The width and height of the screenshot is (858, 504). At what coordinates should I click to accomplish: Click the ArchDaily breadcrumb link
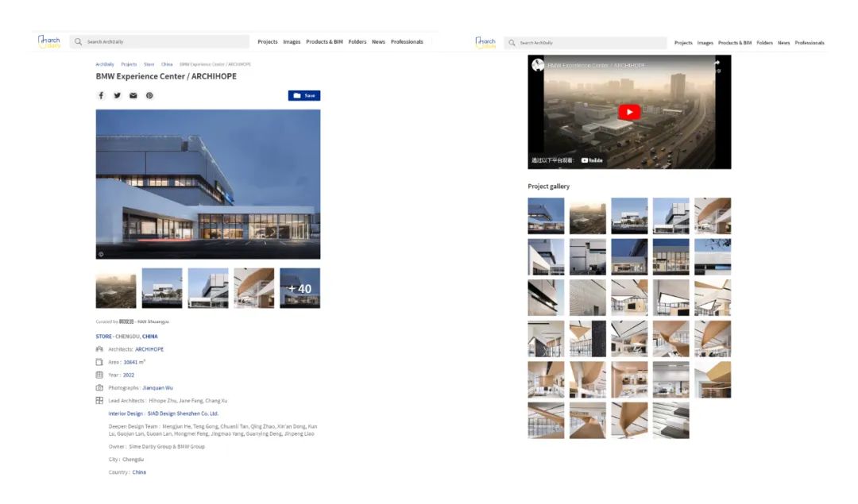[x=105, y=64]
